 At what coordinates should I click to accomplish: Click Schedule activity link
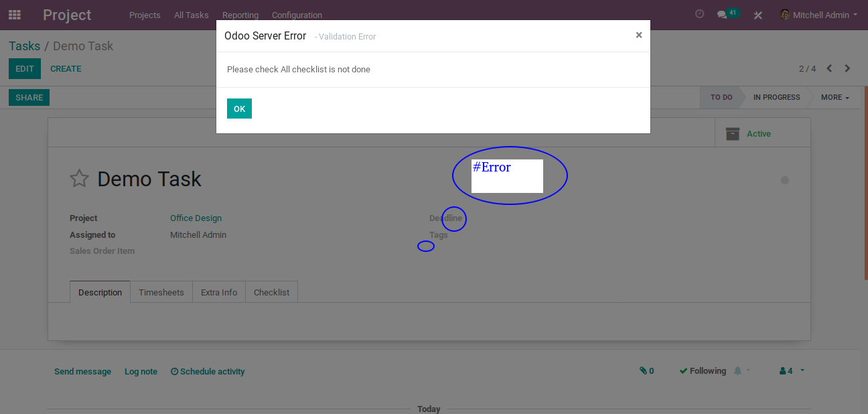208,371
